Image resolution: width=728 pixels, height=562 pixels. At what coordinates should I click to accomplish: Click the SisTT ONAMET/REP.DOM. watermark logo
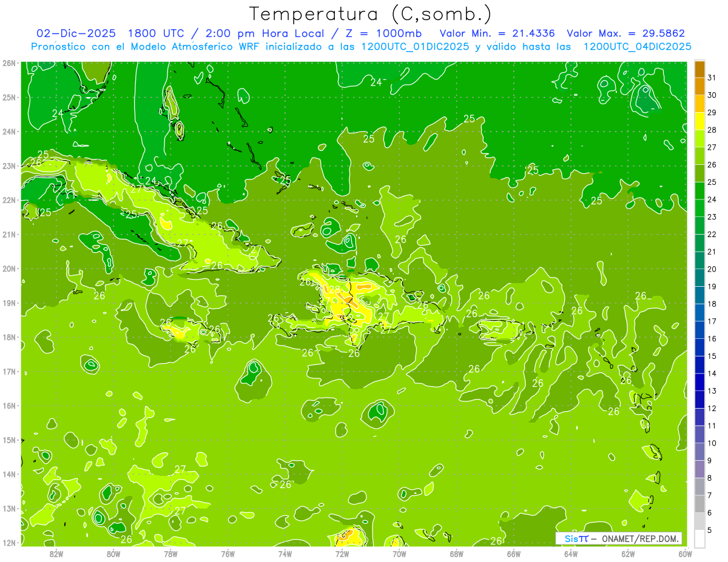point(619,538)
